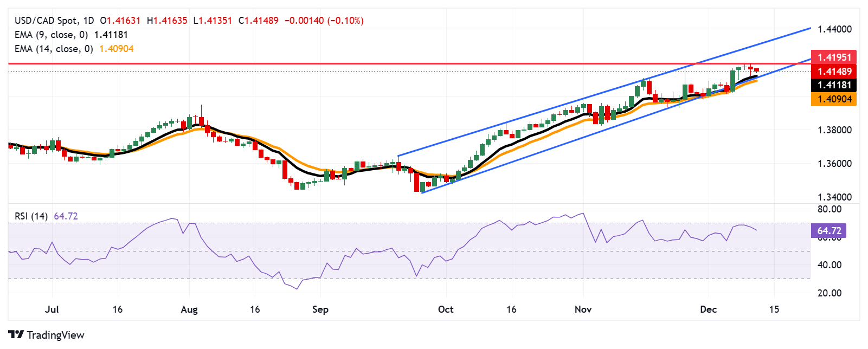Select the Oct marker on time axis
868x349 pixels.
tap(446, 309)
